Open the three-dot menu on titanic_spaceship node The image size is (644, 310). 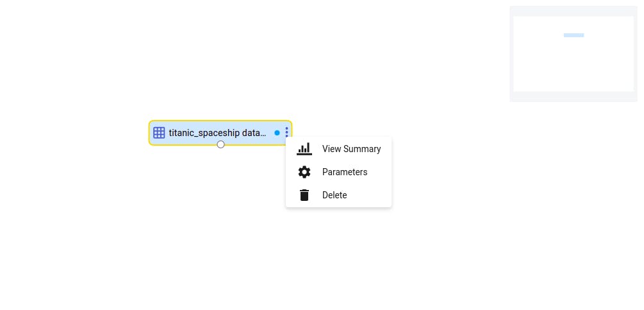pos(286,132)
